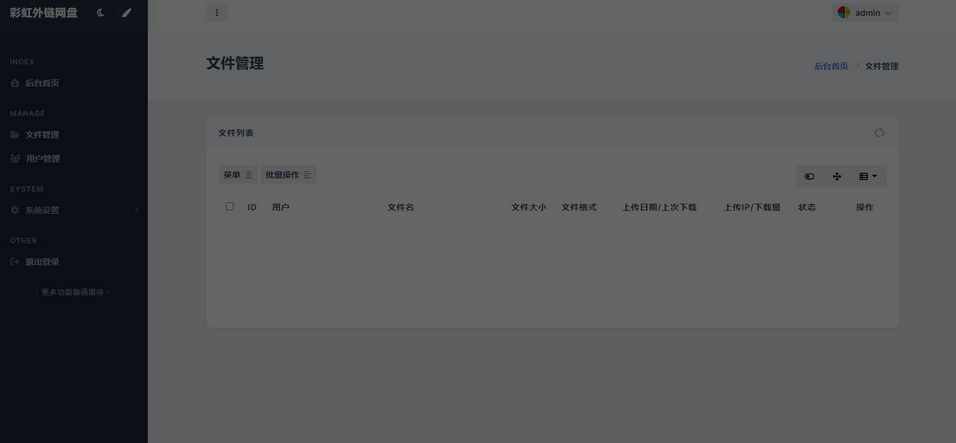Click the gear icon beside 系统设置
This screenshot has height=443, width=956.
coord(15,210)
